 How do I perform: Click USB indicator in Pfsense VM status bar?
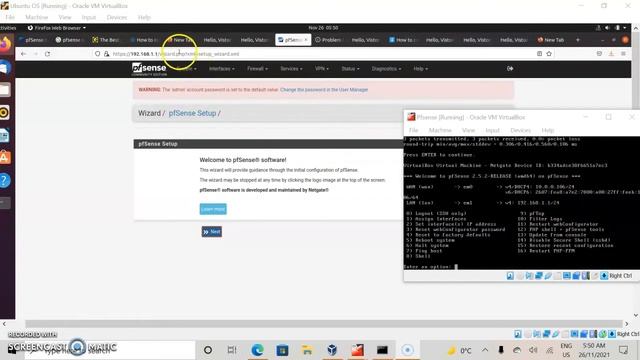(x=548, y=276)
